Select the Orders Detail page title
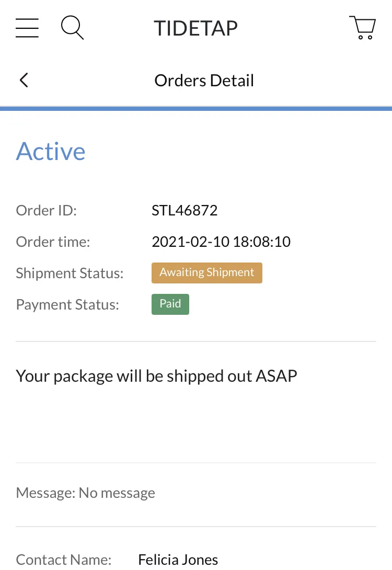The width and height of the screenshot is (392, 570). click(204, 81)
